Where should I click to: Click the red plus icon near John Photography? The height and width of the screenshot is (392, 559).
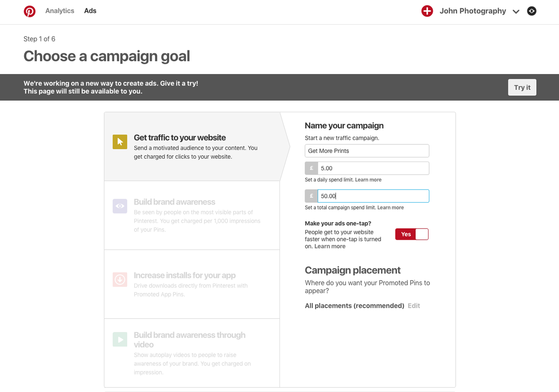click(x=427, y=11)
